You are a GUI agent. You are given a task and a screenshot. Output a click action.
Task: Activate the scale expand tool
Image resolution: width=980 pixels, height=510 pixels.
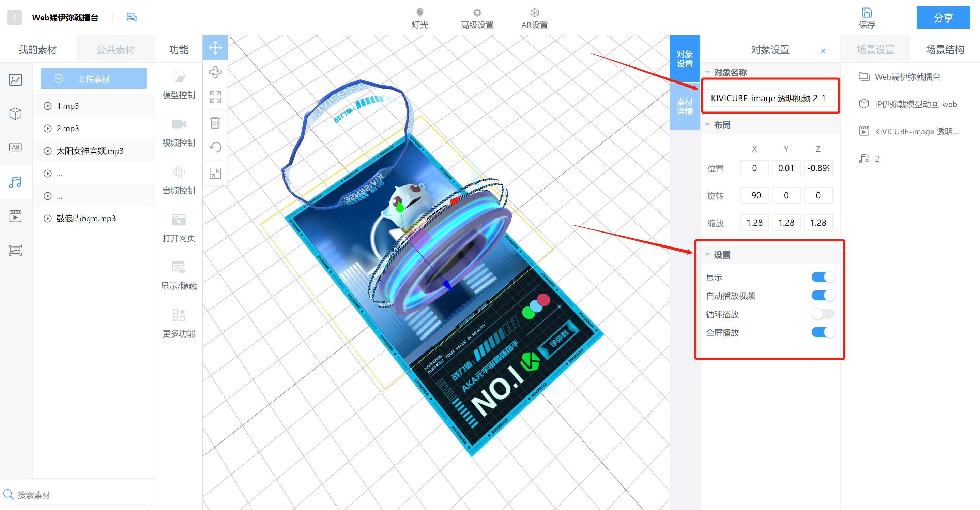(215, 97)
